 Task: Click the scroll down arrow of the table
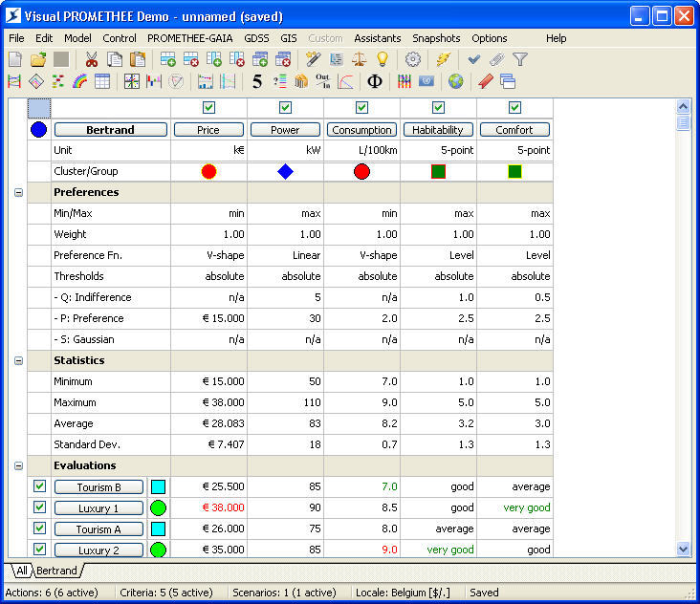(683, 549)
